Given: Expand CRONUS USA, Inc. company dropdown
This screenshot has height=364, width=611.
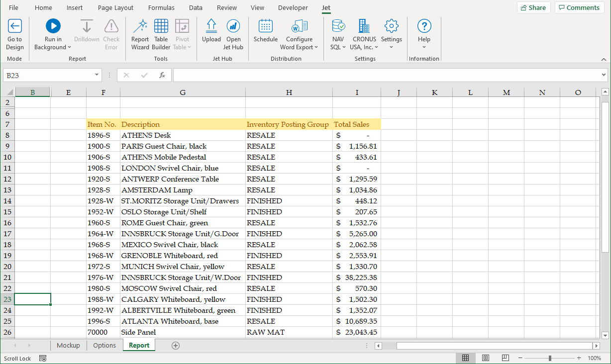Looking at the screenshot, I should [376, 48].
